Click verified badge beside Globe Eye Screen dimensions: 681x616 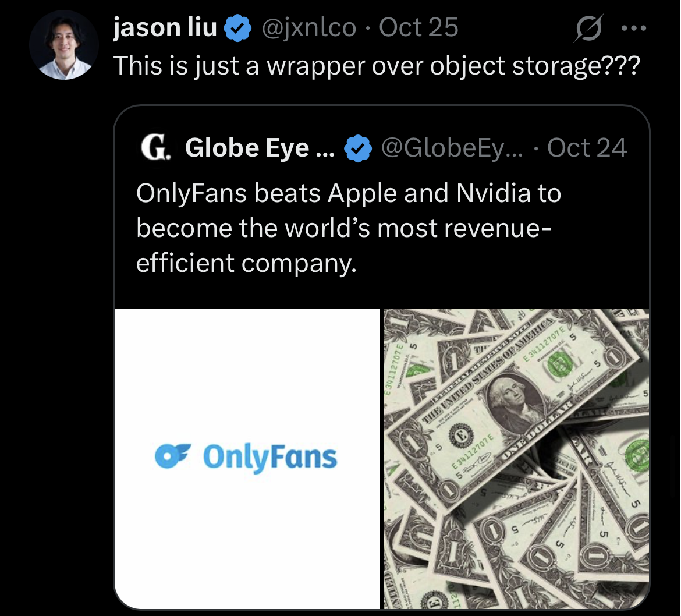click(358, 148)
